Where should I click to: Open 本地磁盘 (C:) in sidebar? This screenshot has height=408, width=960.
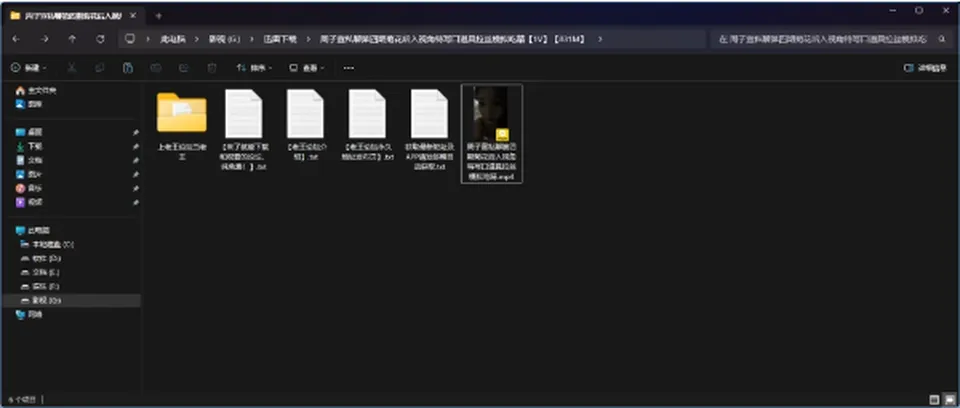[x=47, y=244]
